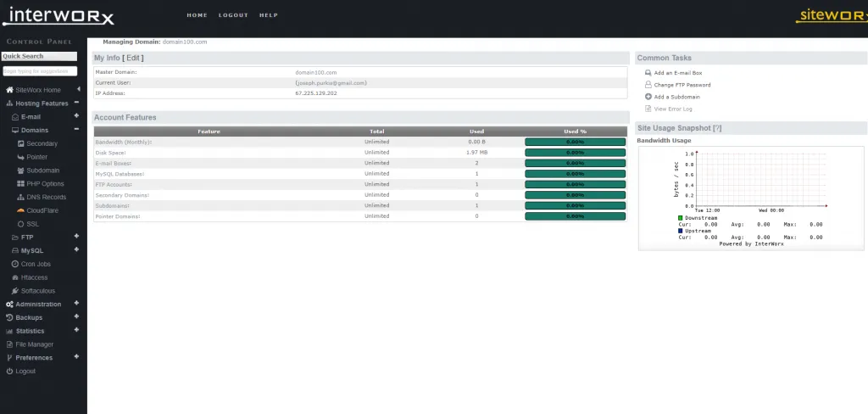Select the DNS Records icon
This screenshot has height=414, width=868.
coord(20,197)
